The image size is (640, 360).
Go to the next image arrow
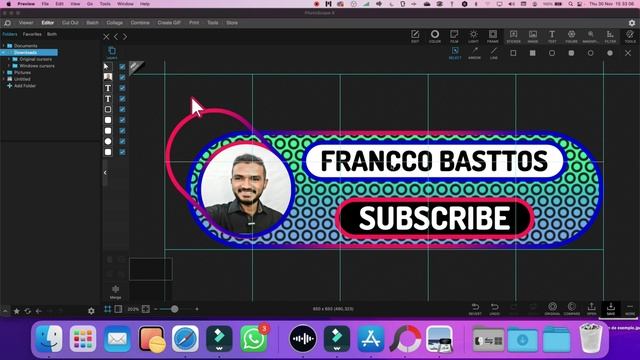(x=125, y=37)
